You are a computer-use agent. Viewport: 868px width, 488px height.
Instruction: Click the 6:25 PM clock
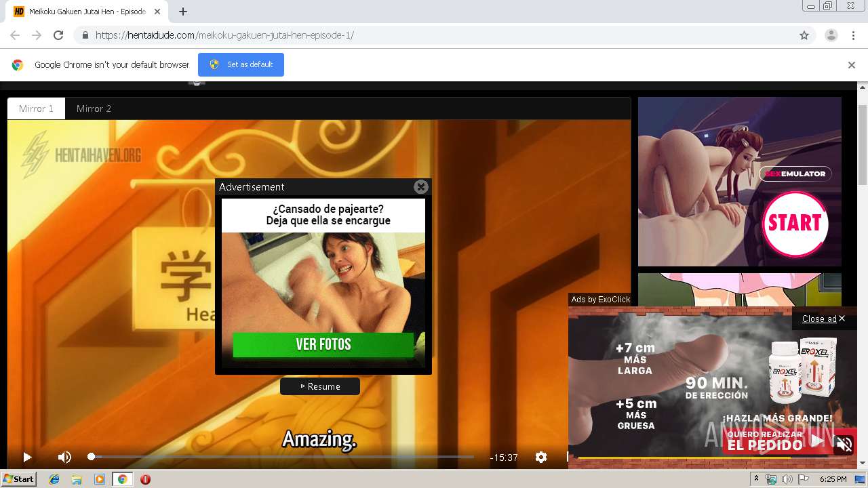[x=833, y=479]
